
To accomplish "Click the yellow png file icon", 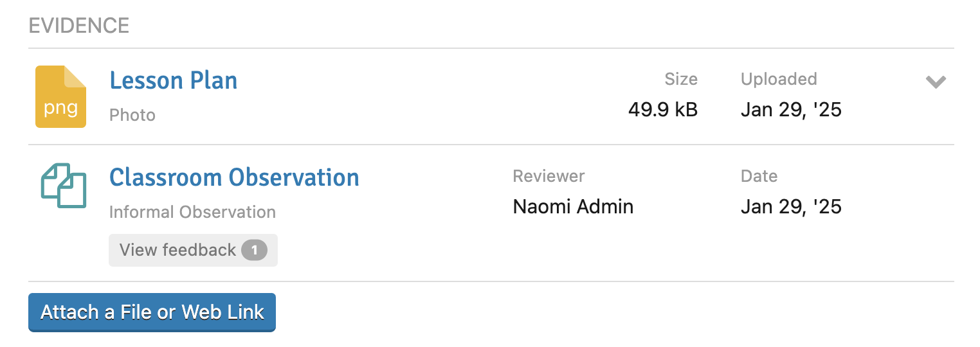I will 60,96.
